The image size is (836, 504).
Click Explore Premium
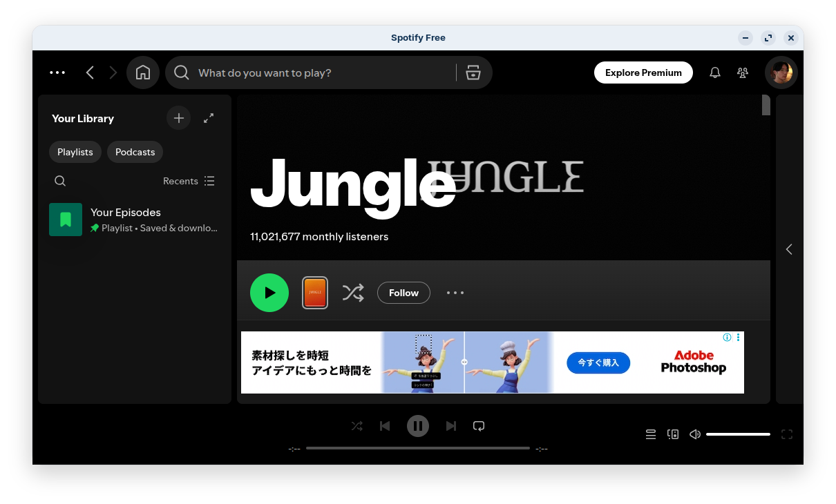tap(643, 72)
